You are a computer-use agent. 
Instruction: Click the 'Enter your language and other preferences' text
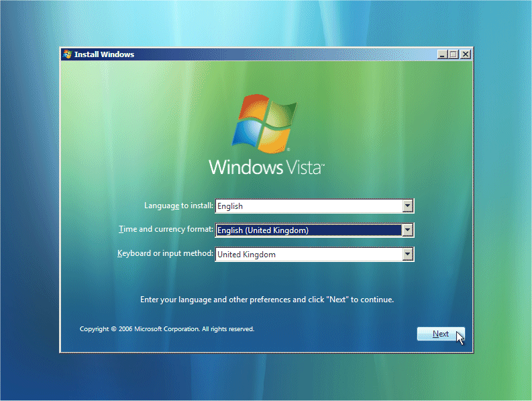pyautogui.click(x=267, y=300)
